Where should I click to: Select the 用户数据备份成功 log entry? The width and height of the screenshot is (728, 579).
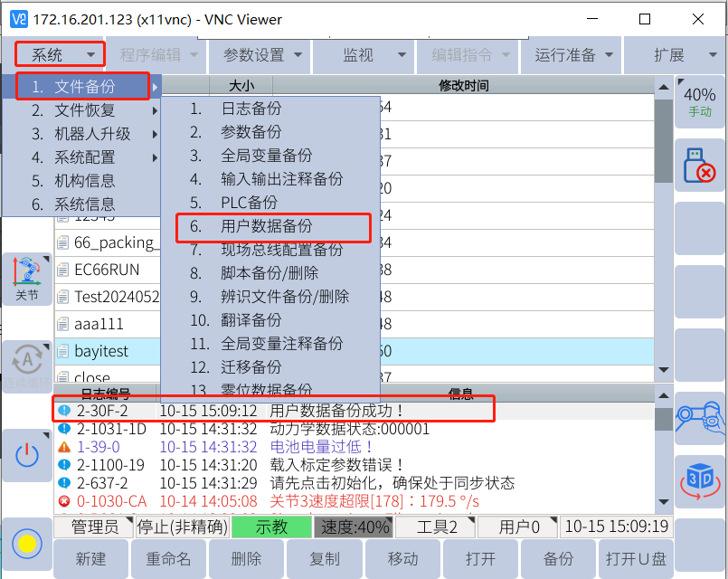336,411
